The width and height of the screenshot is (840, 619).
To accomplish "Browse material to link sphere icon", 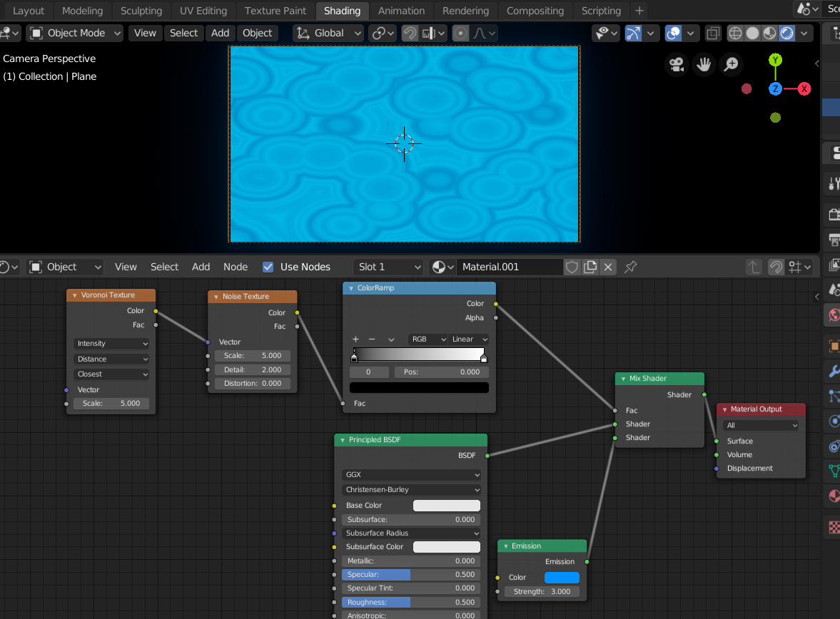I will (443, 267).
